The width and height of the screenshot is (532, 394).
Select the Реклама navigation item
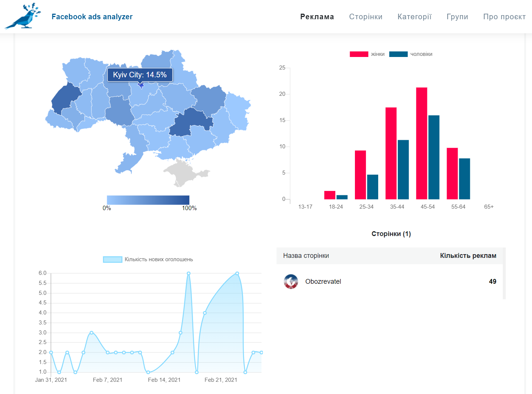click(317, 17)
